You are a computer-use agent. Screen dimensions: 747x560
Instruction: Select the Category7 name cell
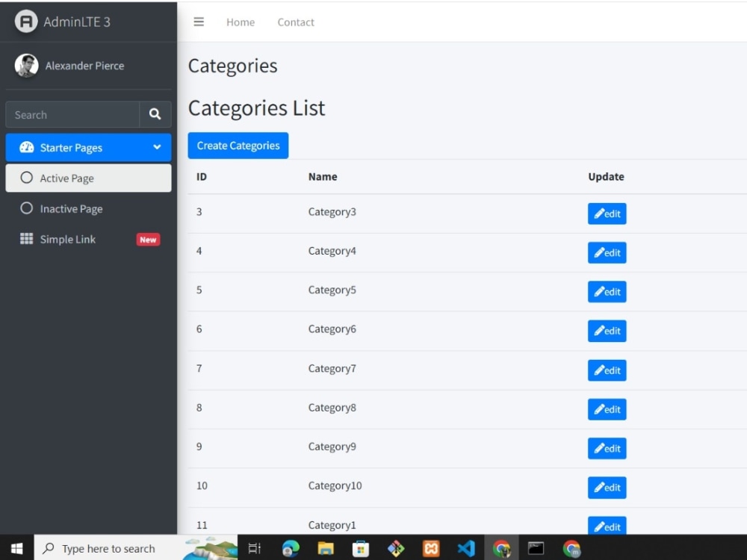tap(332, 369)
